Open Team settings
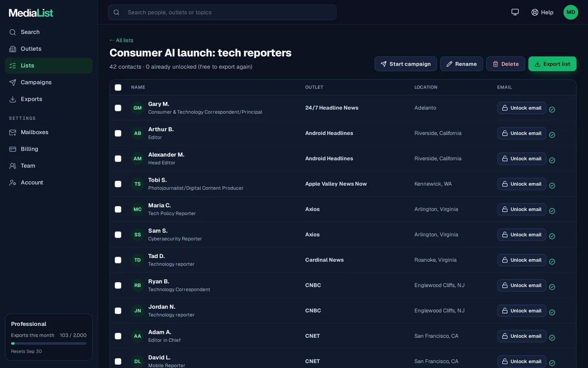 (49, 166)
